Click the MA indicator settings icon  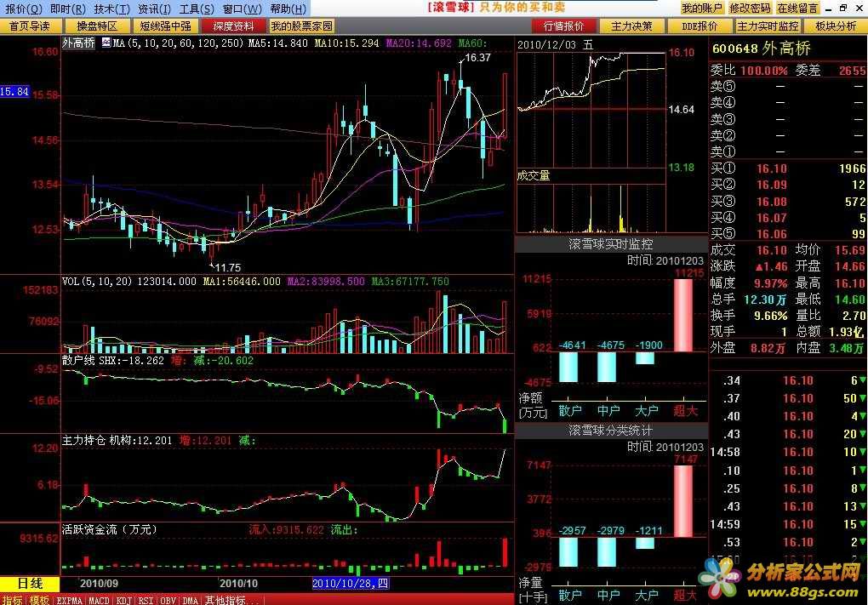coord(106,43)
